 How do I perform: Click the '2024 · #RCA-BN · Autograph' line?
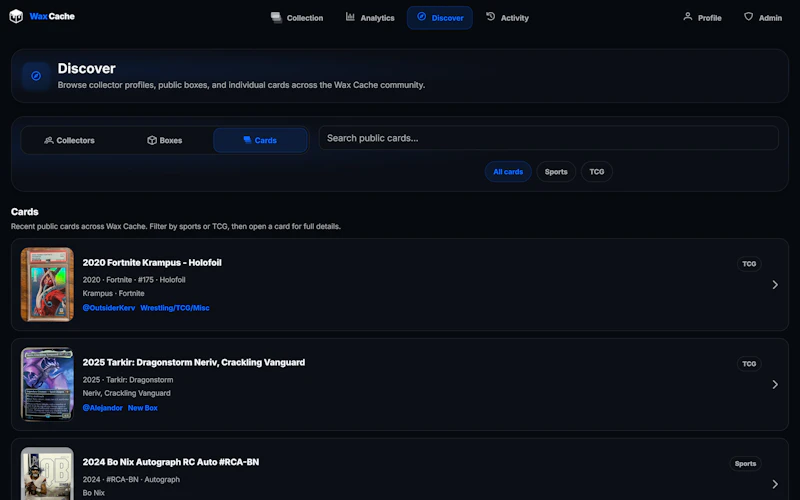pos(131,480)
